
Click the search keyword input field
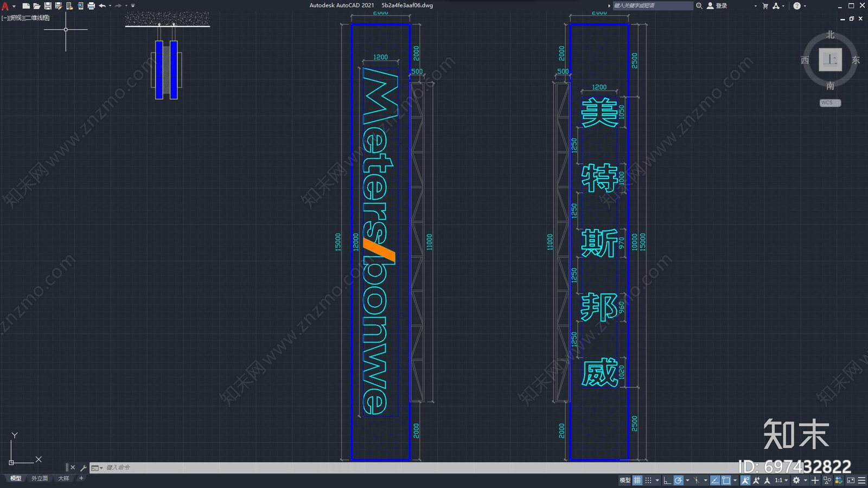click(x=653, y=5)
